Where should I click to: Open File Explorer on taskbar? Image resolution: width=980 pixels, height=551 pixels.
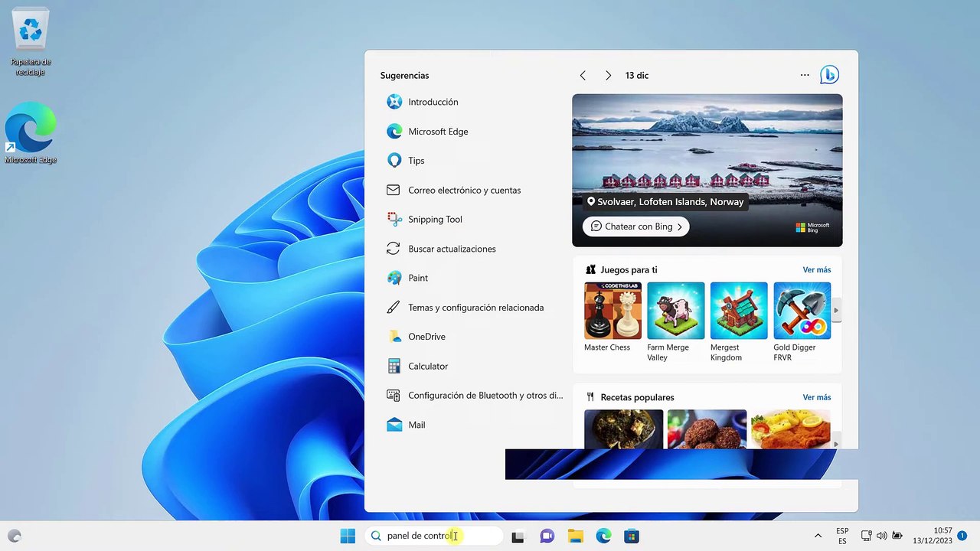(x=575, y=536)
